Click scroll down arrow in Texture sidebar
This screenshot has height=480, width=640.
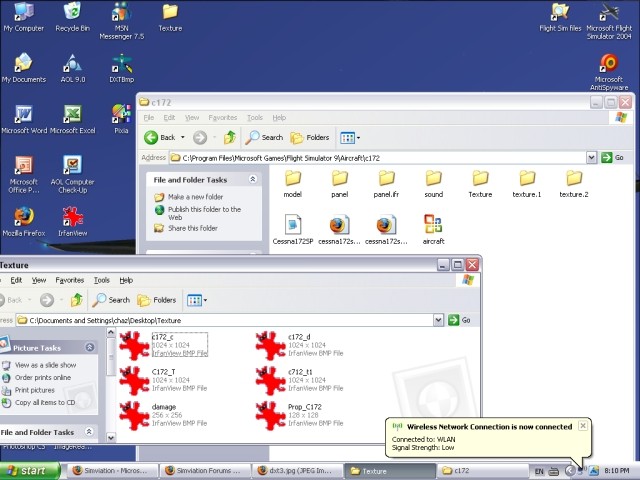tap(111, 438)
